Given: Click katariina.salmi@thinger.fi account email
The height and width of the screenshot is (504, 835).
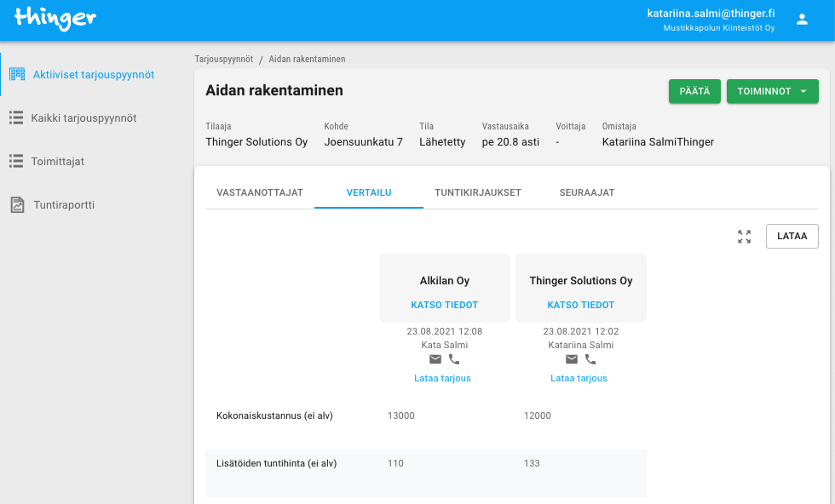Looking at the screenshot, I should [x=711, y=14].
